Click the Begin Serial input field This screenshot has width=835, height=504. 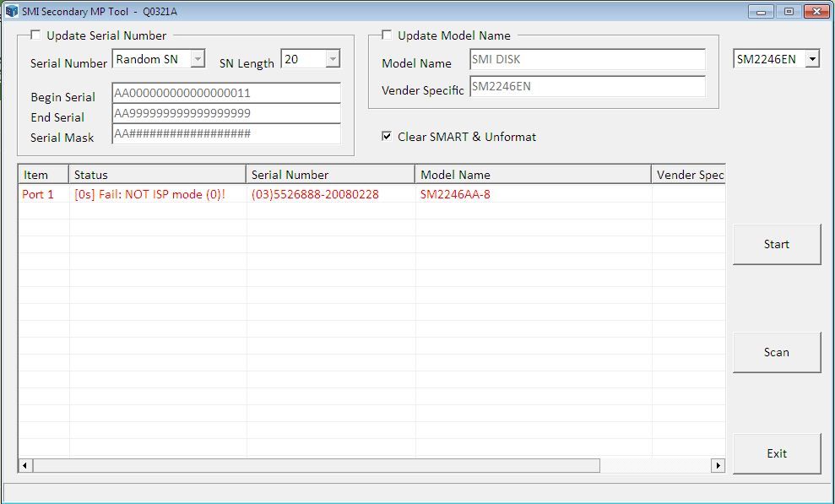coord(226,93)
